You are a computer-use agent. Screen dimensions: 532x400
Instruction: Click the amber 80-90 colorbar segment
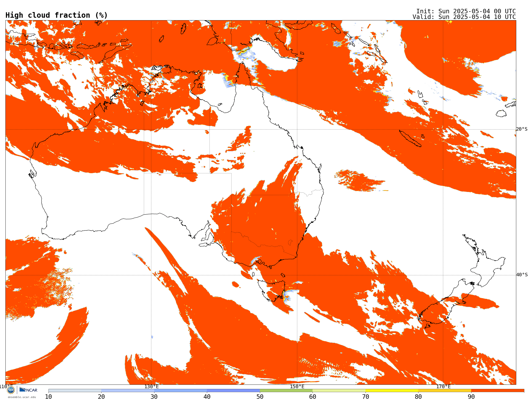point(445,391)
